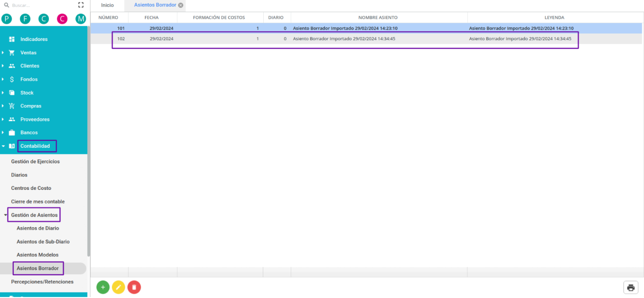Click the Contabilidad ledger icon

point(12,146)
